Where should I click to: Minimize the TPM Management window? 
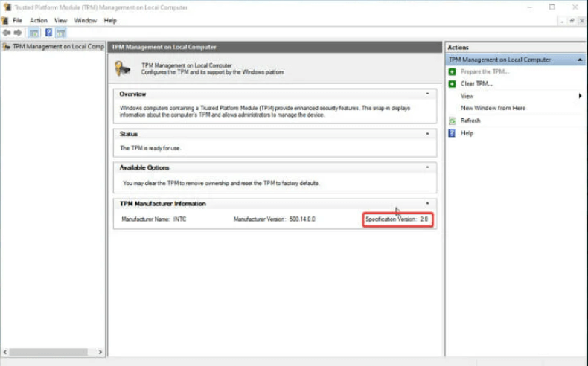pos(529,7)
